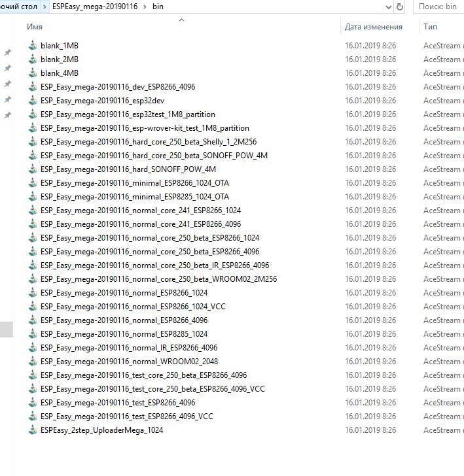Viewport: 464px width, 476px height.
Task: Select file ESP_Easy_mega-20190116_test_ESP8266_4096
Action: [118, 403]
